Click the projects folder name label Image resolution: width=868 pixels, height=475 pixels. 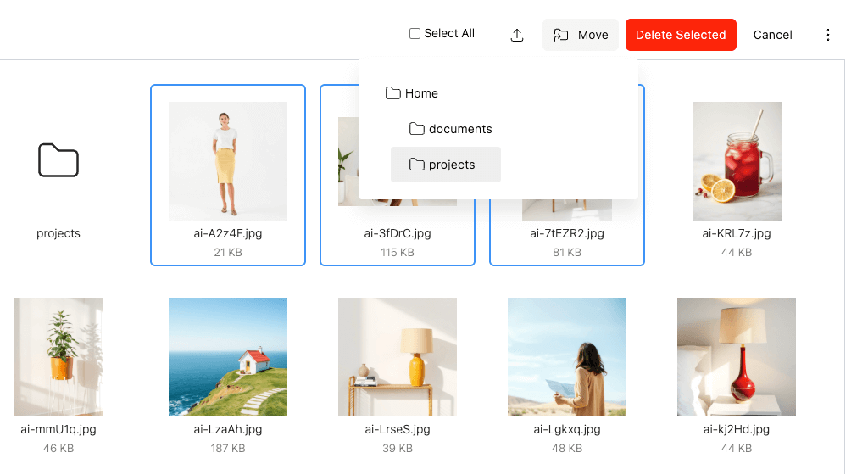pyautogui.click(x=58, y=233)
